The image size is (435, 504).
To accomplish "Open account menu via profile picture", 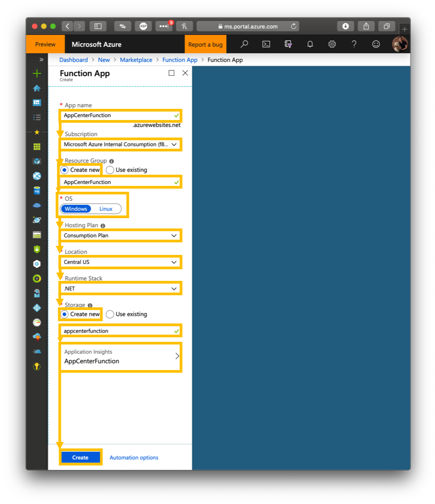I will [400, 44].
